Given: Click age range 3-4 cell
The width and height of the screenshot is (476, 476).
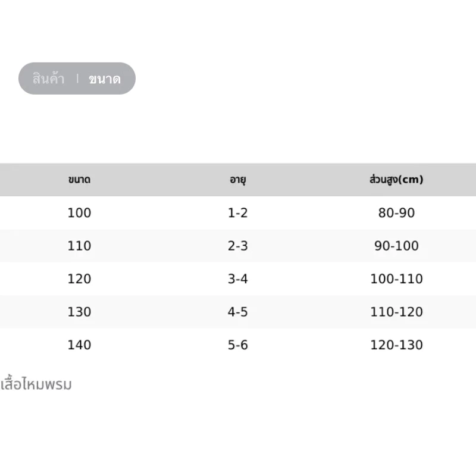Looking at the screenshot, I should click(x=237, y=279).
